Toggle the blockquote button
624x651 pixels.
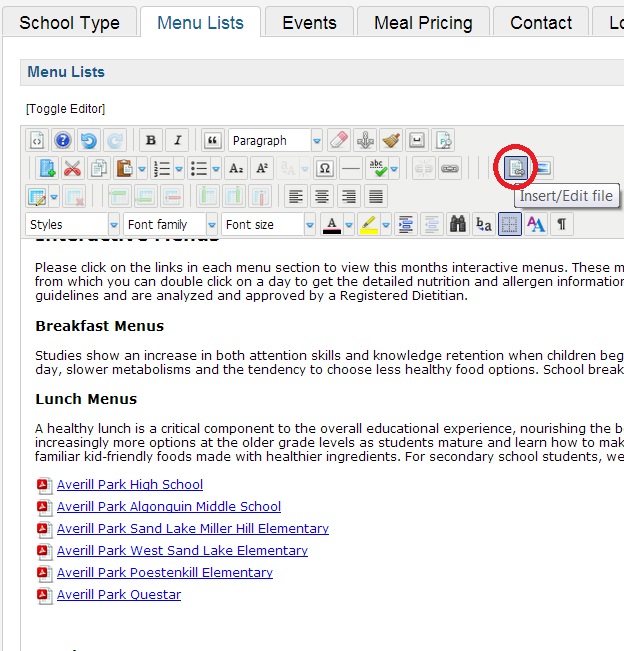(x=211, y=141)
